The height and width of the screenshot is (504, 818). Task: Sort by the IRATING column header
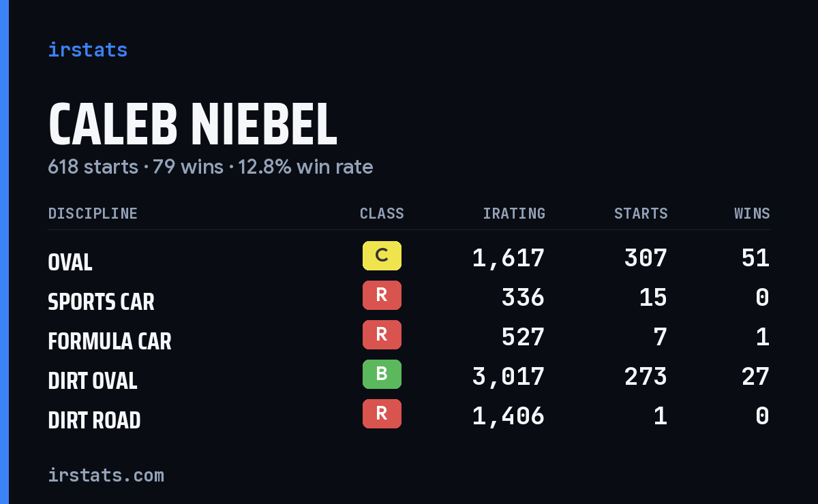coord(514,214)
